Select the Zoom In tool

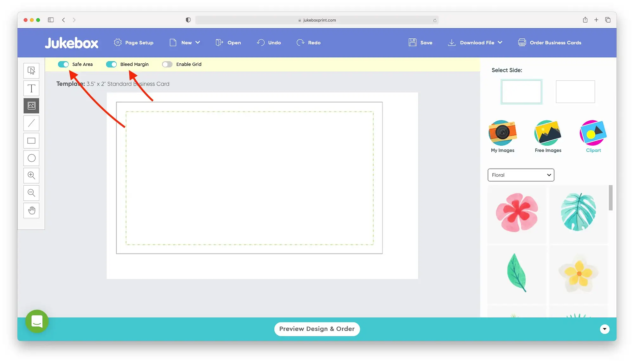coord(31,176)
